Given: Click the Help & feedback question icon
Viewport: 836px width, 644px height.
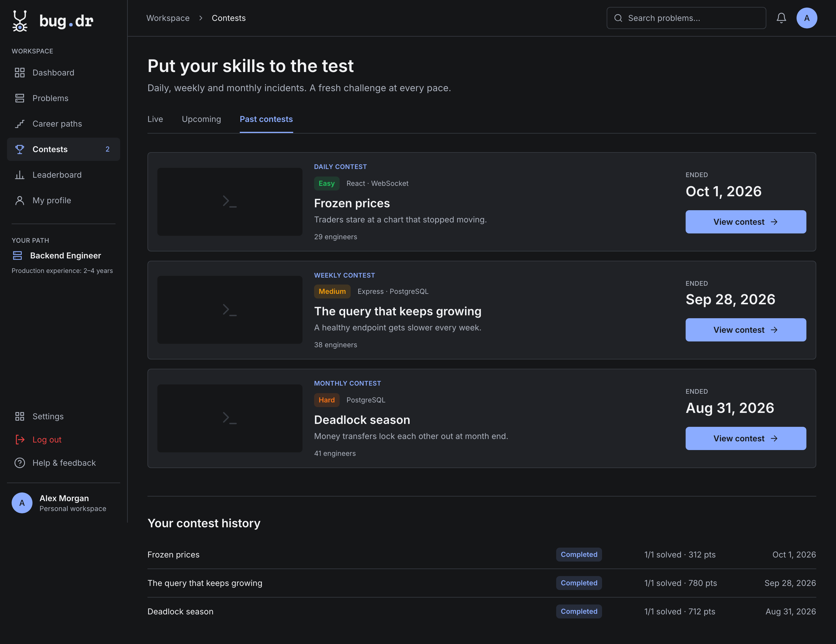Looking at the screenshot, I should pos(19,463).
